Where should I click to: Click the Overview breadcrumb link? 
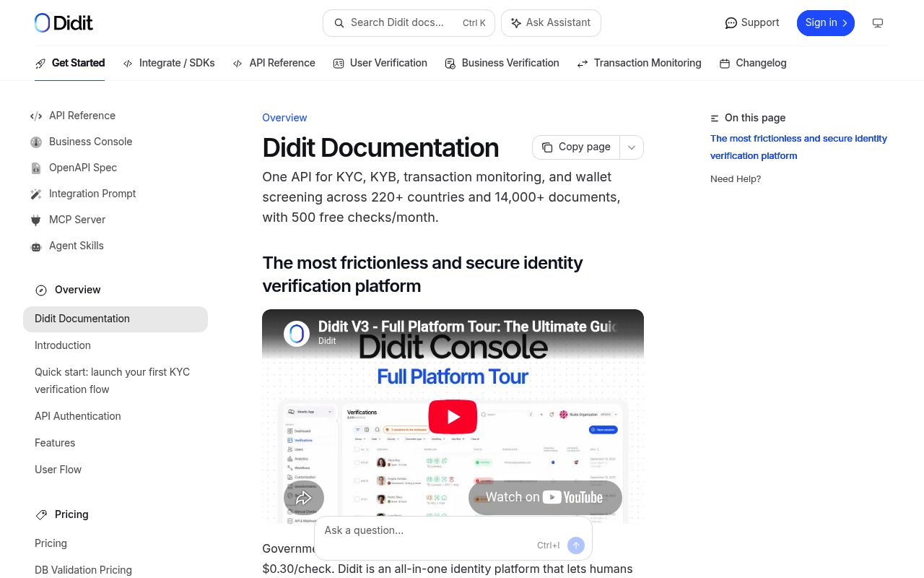click(284, 118)
